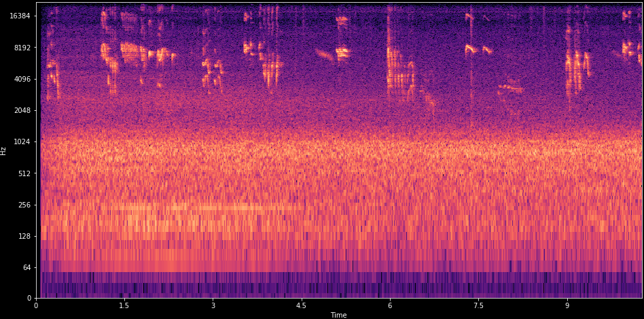Image resolution: width=644 pixels, height=319 pixels.
Task: Click the 0 label on the Hz axis
Action: click(30, 298)
